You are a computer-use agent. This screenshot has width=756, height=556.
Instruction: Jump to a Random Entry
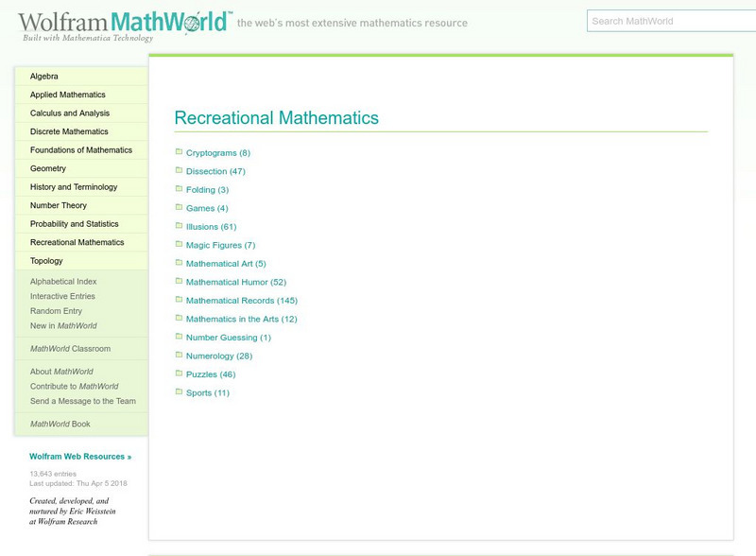[x=56, y=311]
